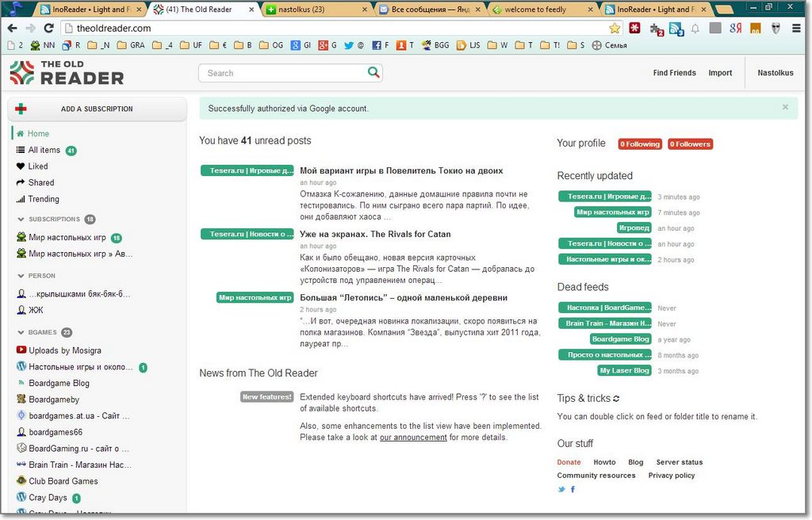This screenshot has width=812, height=520.
Task: Click the browser back arrow
Action: point(13,29)
